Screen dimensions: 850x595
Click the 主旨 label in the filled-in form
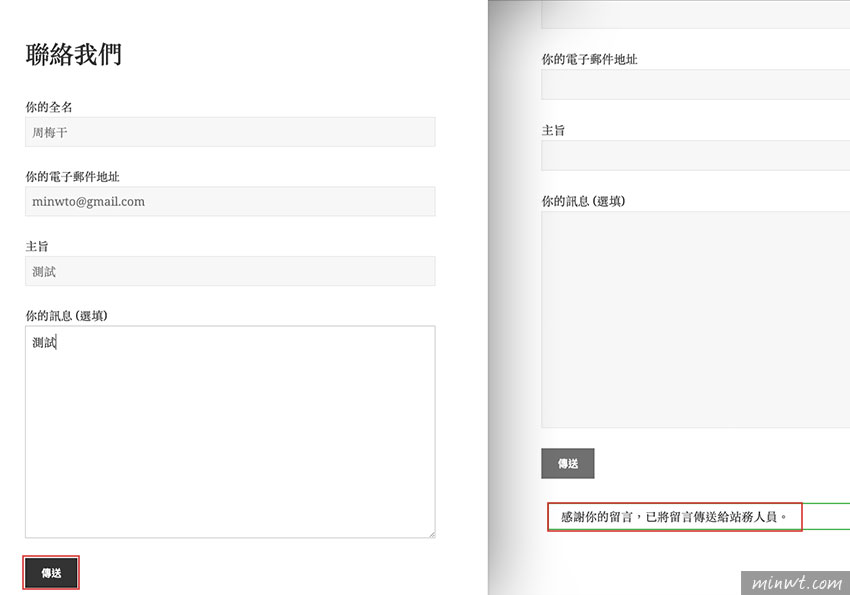click(x=37, y=246)
